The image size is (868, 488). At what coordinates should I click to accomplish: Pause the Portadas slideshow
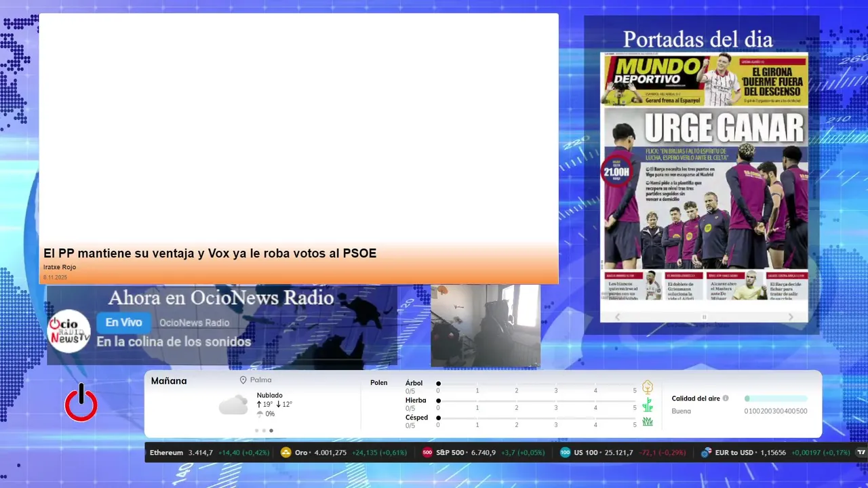tap(704, 317)
